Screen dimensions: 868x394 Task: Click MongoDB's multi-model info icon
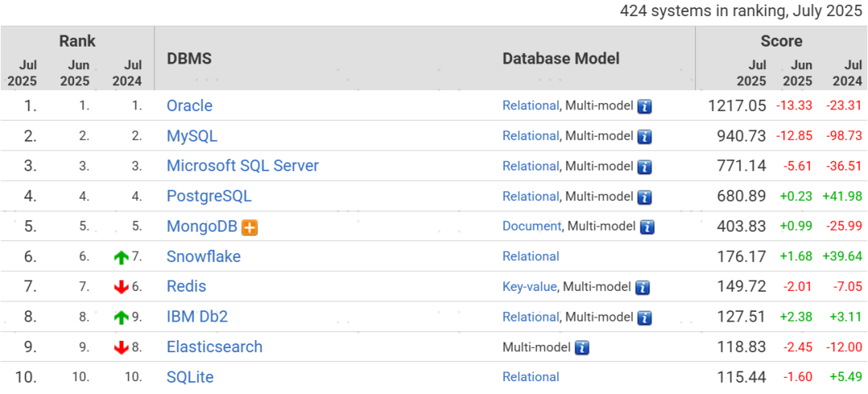pos(647,227)
